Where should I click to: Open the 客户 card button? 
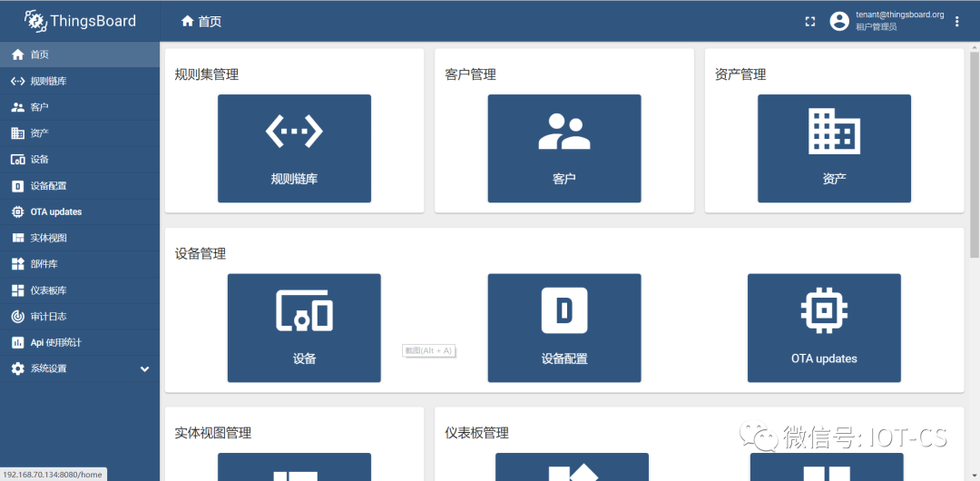coord(564,148)
